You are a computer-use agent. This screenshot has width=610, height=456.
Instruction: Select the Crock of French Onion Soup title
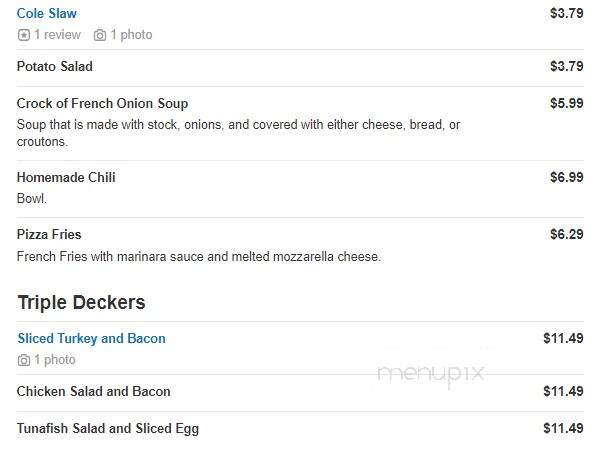(x=102, y=103)
